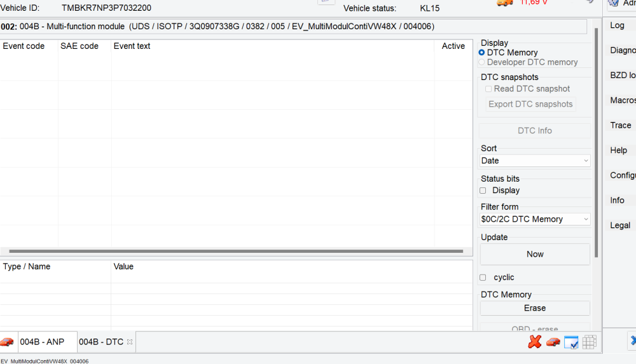Open the Help sidebar item
636x364 pixels.
[619, 151]
